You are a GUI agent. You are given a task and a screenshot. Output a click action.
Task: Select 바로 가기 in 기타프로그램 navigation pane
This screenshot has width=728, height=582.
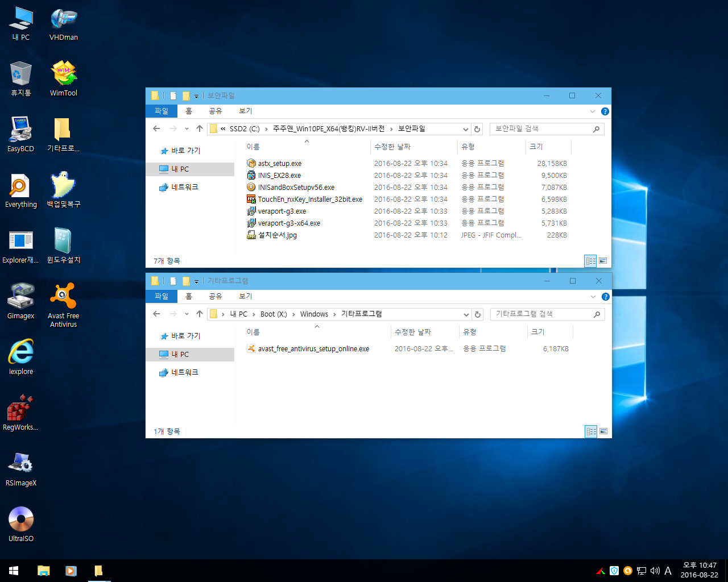tap(180, 336)
